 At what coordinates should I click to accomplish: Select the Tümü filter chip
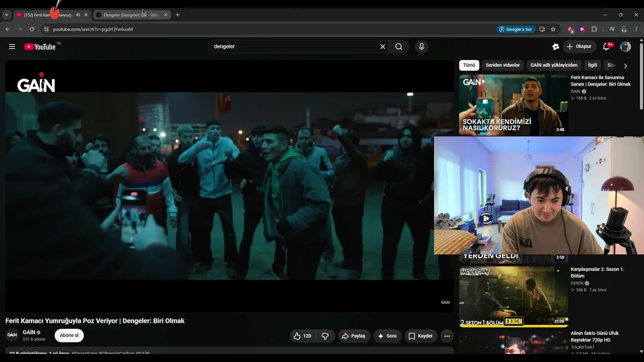tap(469, 65)
